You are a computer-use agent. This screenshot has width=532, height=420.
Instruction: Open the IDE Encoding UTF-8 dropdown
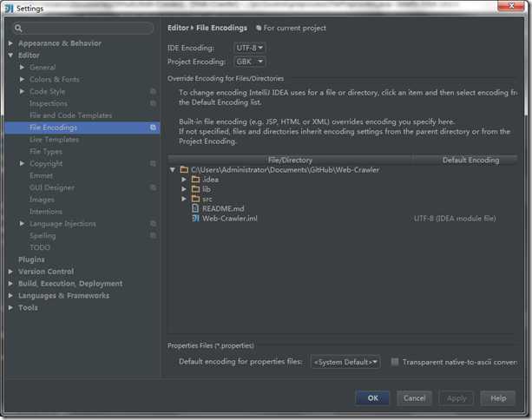click(250, 48)
